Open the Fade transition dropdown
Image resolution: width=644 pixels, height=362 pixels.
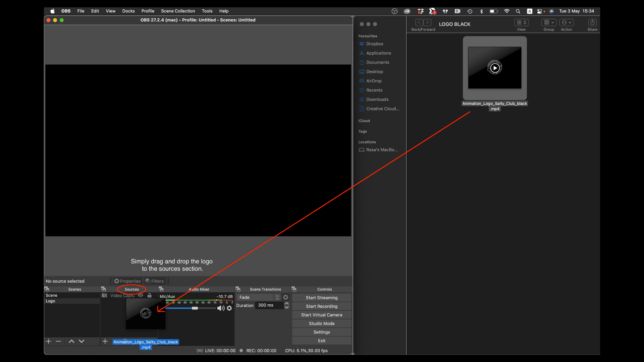[x=258, y=297]
